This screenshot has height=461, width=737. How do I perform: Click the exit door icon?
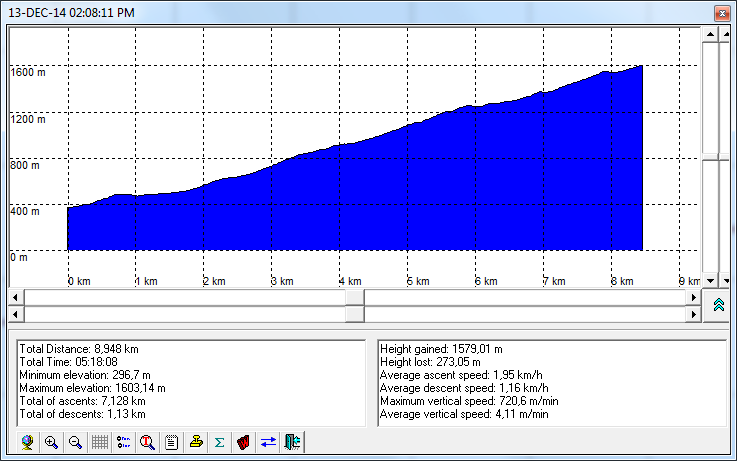[x=292, y=442]
